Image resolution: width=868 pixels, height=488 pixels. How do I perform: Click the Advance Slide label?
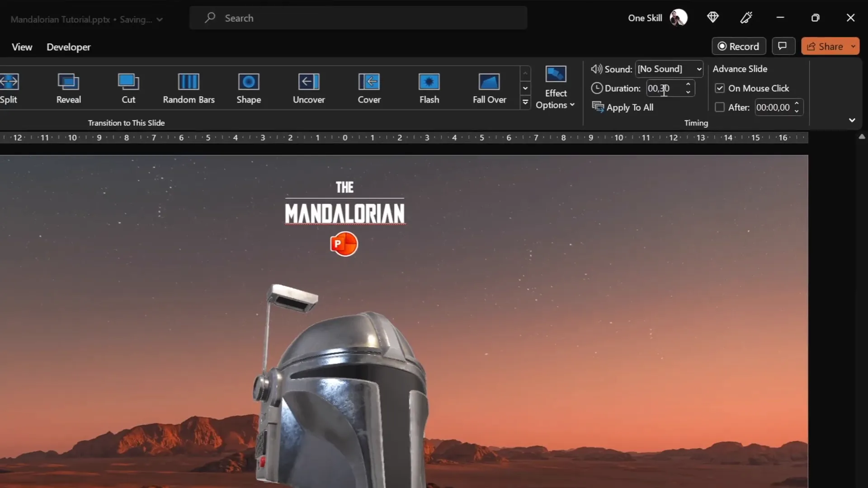tap(740, 69)
